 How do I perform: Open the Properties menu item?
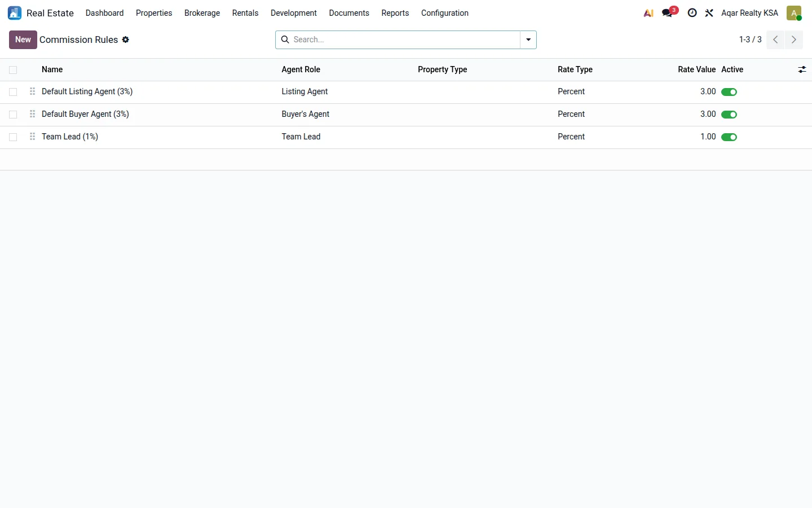point(154,13)
